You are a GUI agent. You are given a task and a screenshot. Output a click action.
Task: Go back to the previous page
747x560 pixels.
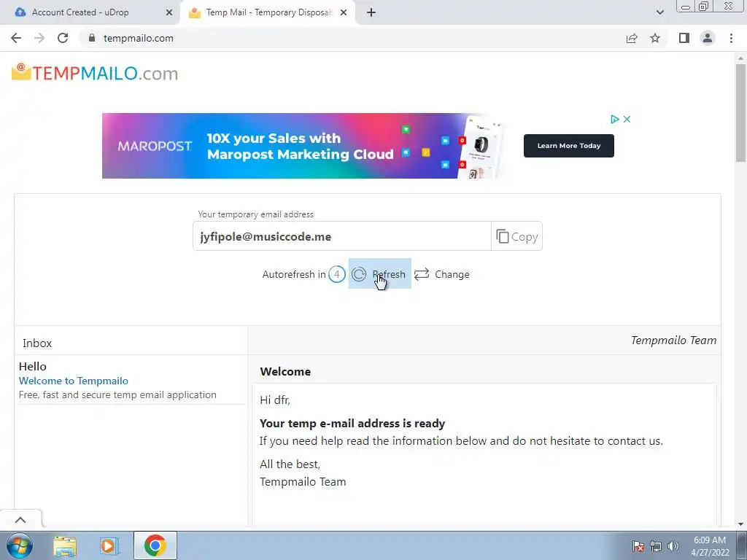16,38
